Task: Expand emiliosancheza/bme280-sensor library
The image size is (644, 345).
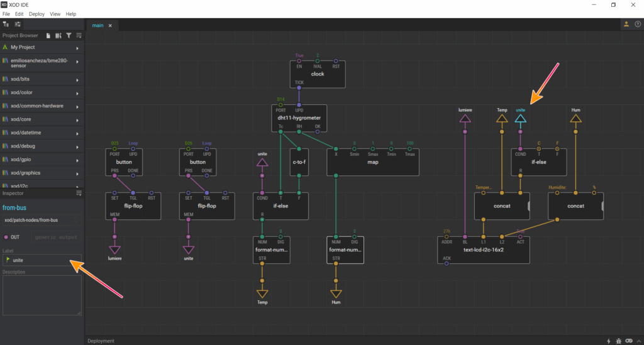Action: (77, 62)
